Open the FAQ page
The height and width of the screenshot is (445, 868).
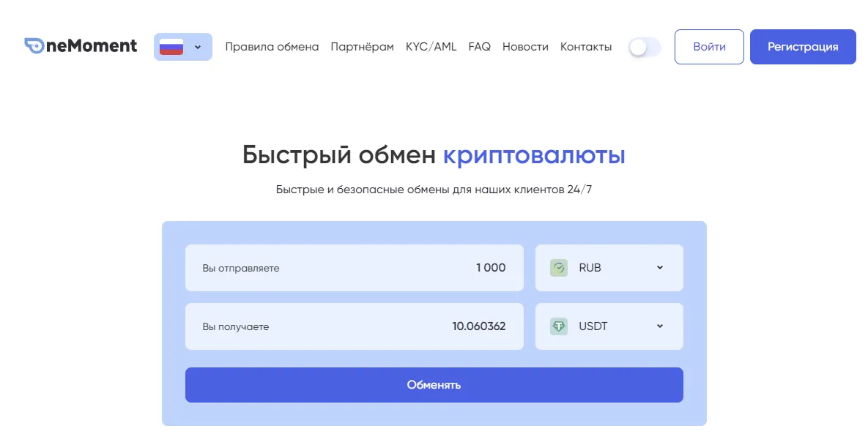coord(479,47)
